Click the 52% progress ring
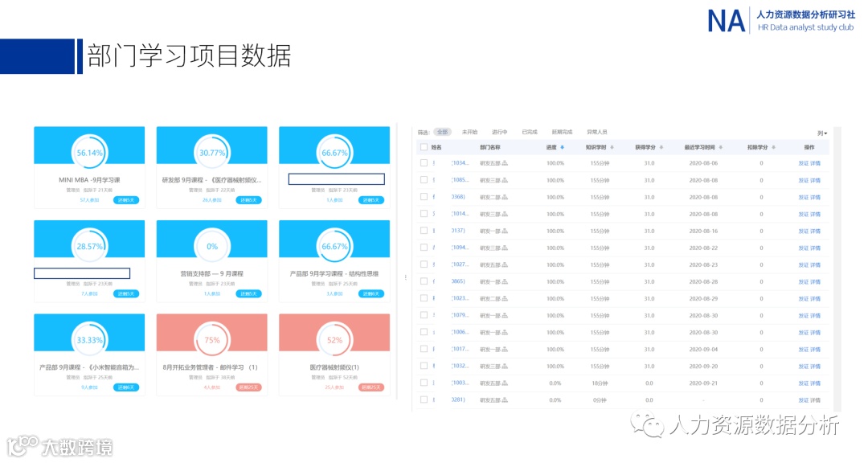The width and height of the screenshot is (868, 463). (x=334, y=340)
